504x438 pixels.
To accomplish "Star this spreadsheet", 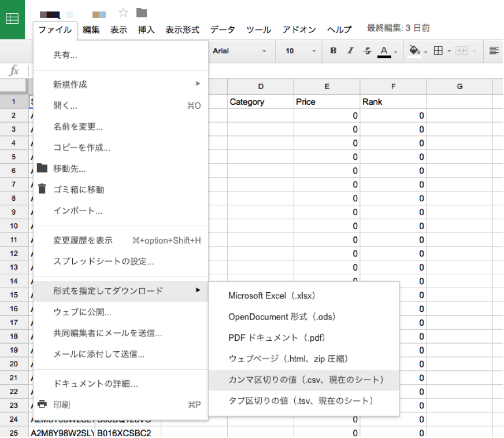I will click(123, 13).
